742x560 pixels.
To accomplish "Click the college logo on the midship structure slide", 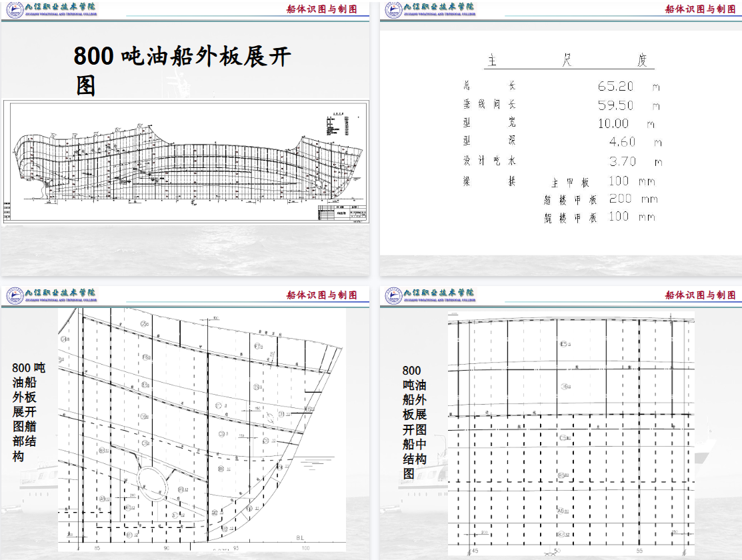I will (430, 295).
